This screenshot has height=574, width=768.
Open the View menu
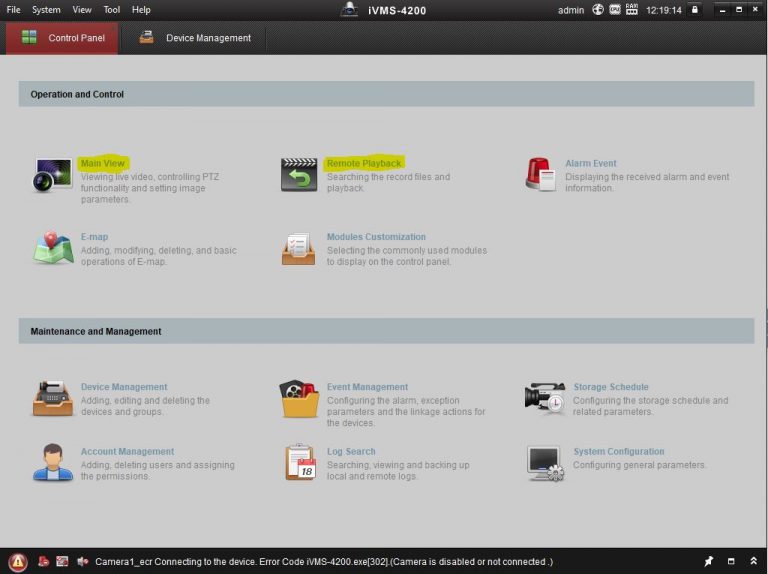tap(82, 10)
